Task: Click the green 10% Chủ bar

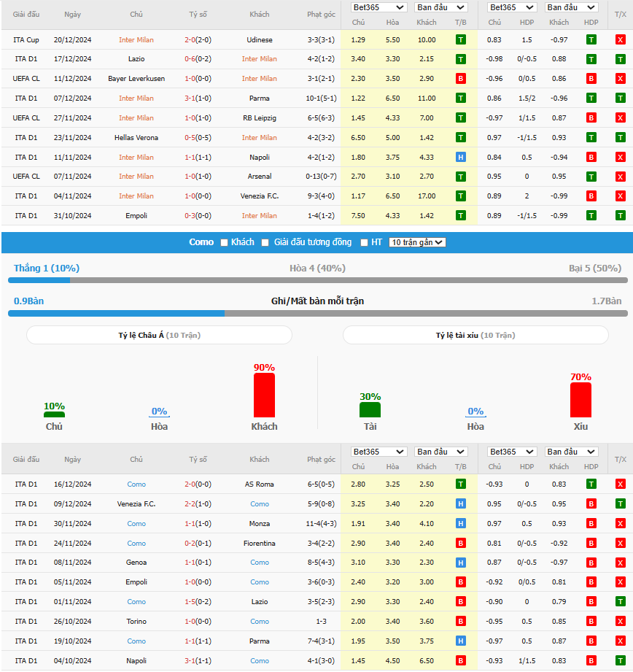Action: pos(55,414)
